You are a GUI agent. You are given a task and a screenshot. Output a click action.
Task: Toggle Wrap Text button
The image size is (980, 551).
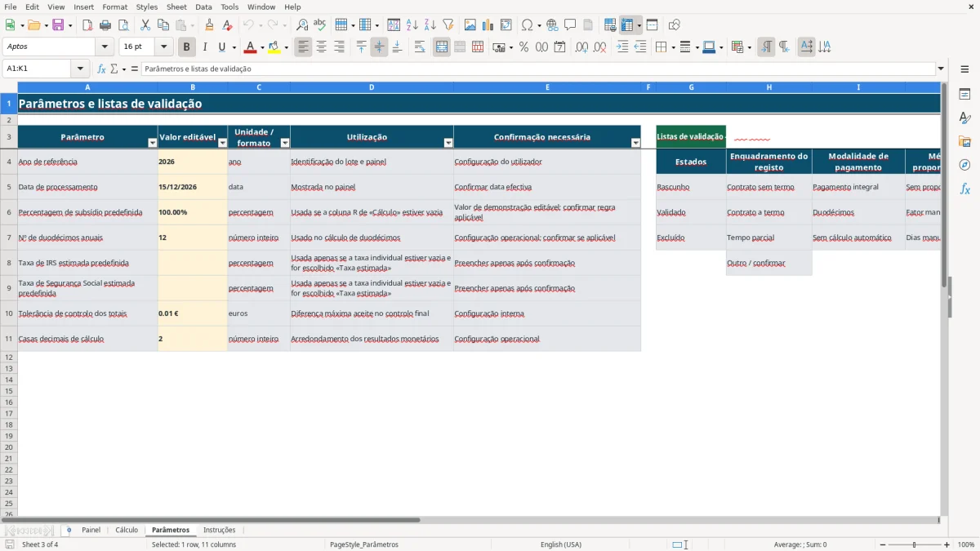click(420, 47)
